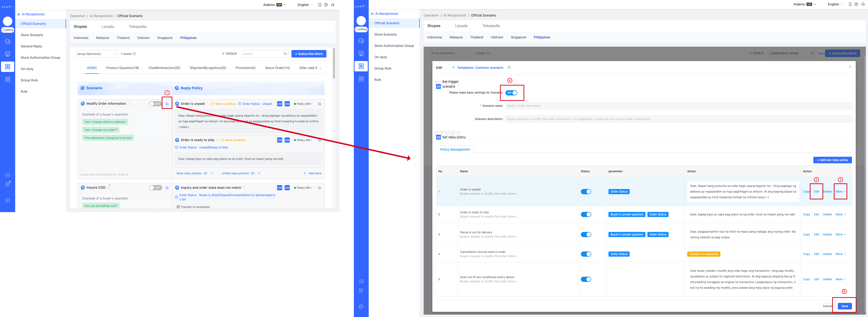Click ellipsis icon next to 1 stores in scenario list
The image size is (868, 317).
pyautogui.click(x=134, y=54)
